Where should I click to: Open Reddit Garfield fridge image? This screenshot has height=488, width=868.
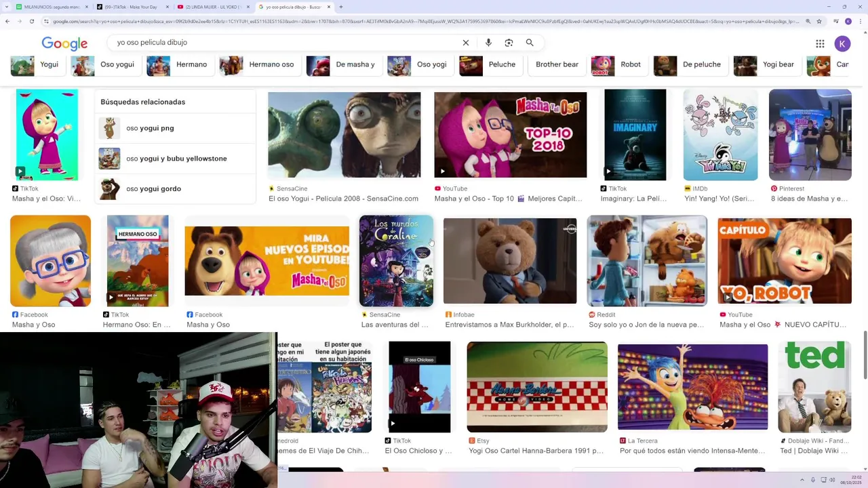pos(647,261)
